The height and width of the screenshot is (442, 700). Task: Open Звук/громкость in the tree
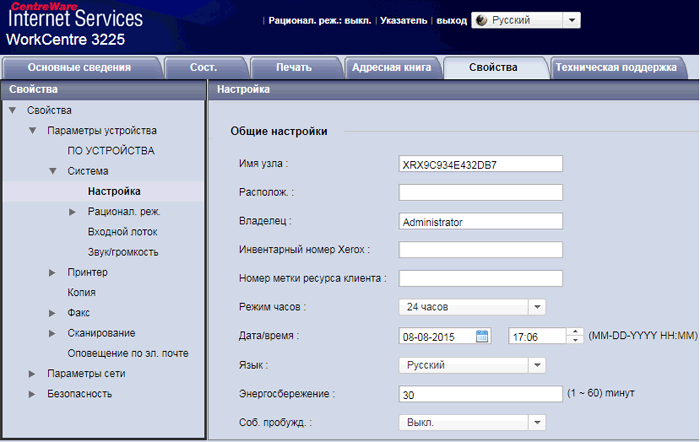point(123,252)
